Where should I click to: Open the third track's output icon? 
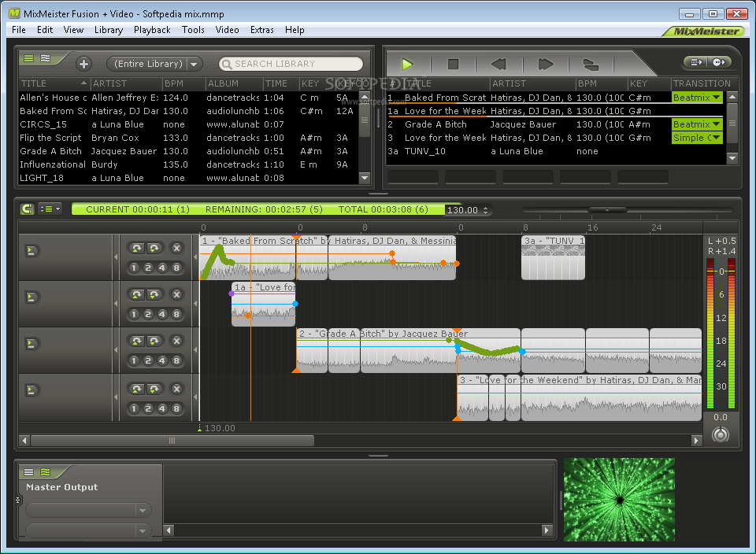(x=31, y=343)
